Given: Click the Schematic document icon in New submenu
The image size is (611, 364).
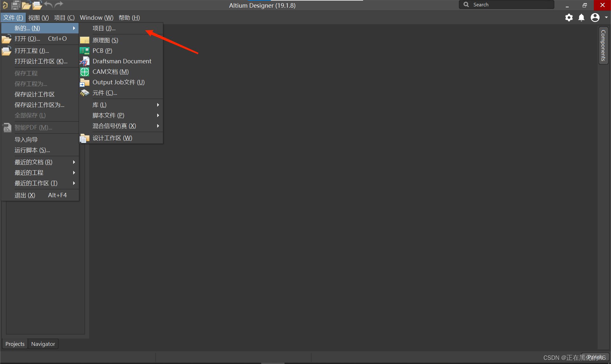Looking at the screenshot, I should [85, 40].
